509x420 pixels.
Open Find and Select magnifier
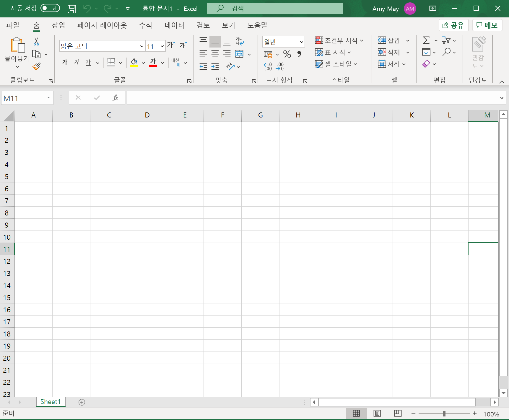tap(446, 52)
